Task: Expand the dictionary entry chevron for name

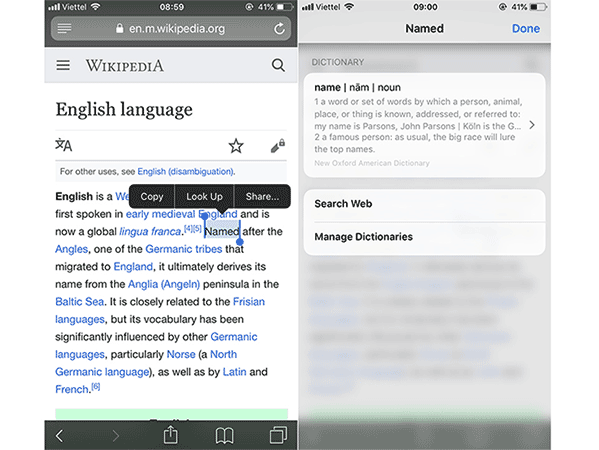Action: tap(532, 125)
